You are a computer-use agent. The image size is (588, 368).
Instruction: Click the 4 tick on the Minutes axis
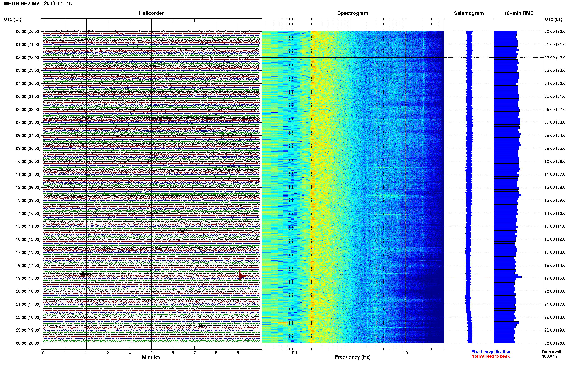click(130, 353)
